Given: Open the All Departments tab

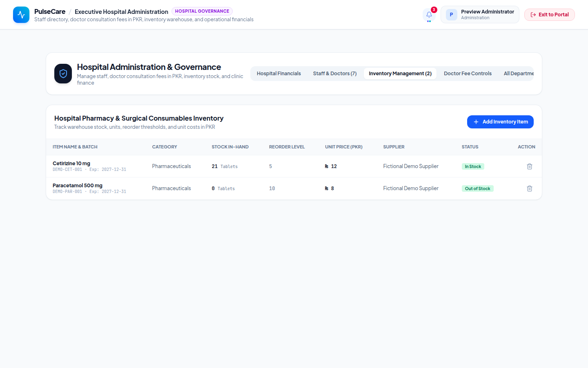Looking at the screenshot, I should [519, 74].
